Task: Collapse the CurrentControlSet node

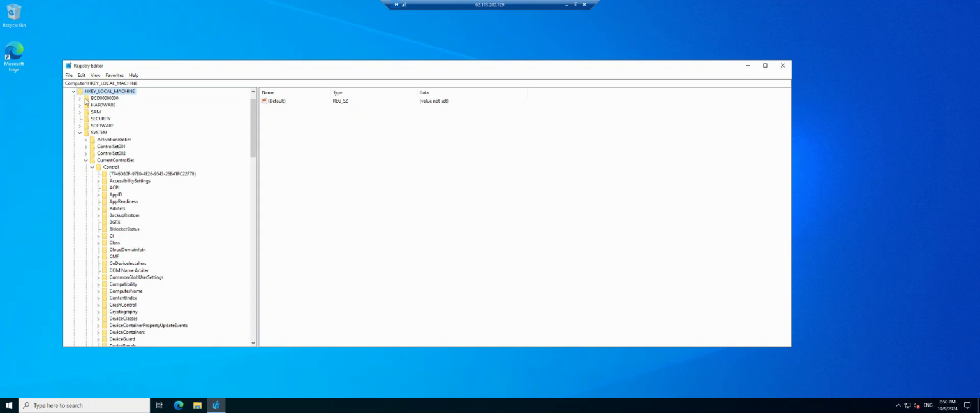Action: (x=85, y=160)
